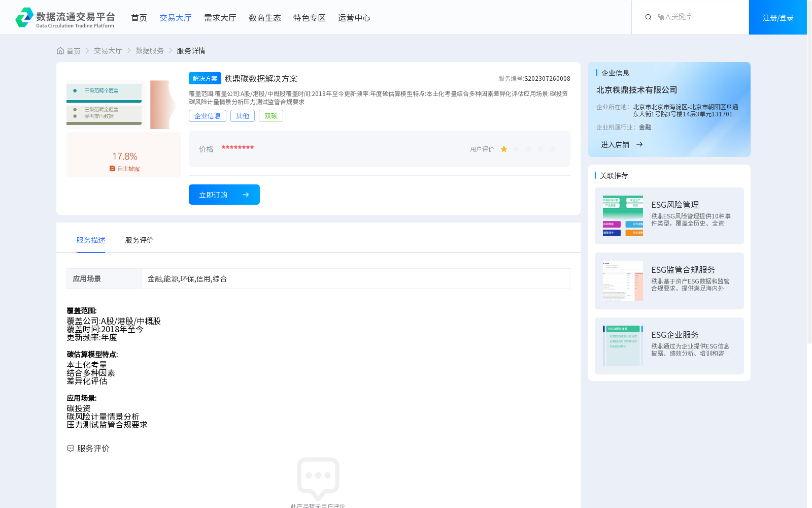The height and width of the screenshot is (508, 812).
Task: Switch to the 服务描述 tab
Action: tap(91, 240)
